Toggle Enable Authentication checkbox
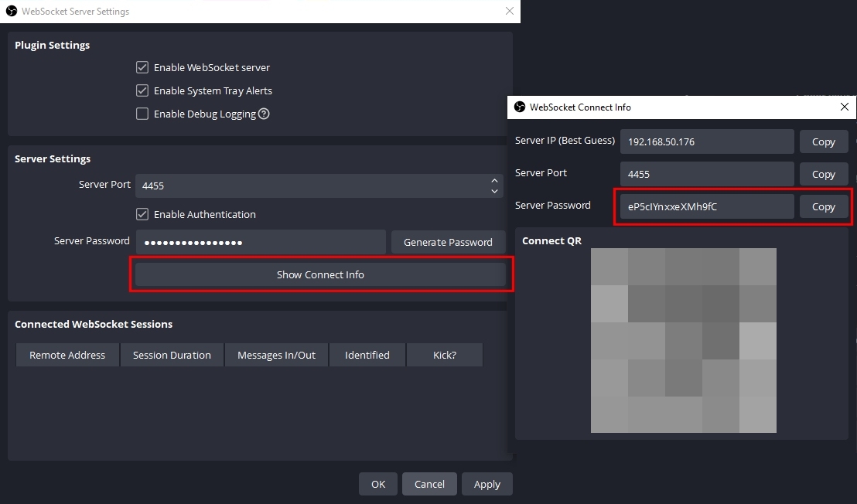The width and height of the screenshot is (857, 504). pyautogui.click(x=142, y=214)
